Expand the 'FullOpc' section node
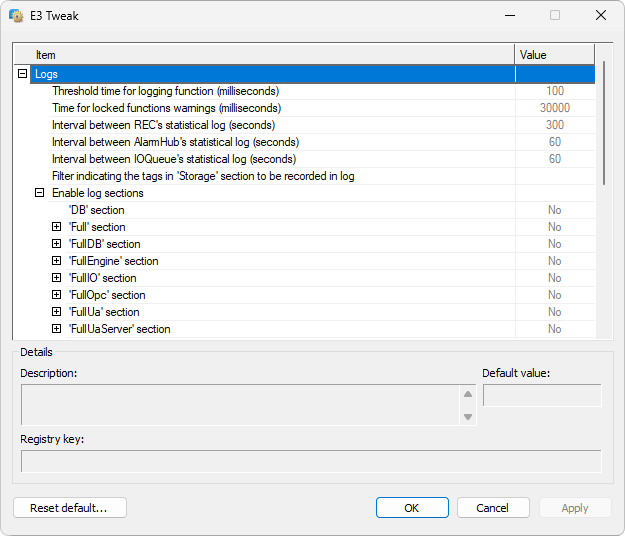Screen dimensions: 625x536 57,295
